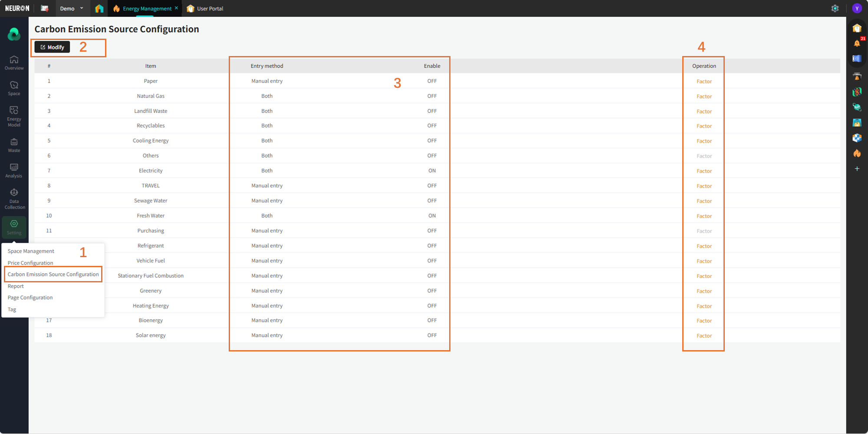Screen dimensions: 868x434
Task: Click the Modify button
Action: click(x=52, y=47)
